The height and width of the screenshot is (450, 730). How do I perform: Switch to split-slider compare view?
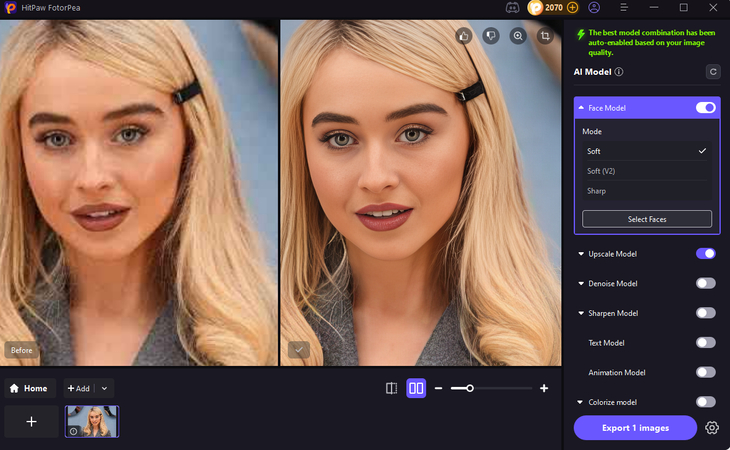(x=391, y=388)
